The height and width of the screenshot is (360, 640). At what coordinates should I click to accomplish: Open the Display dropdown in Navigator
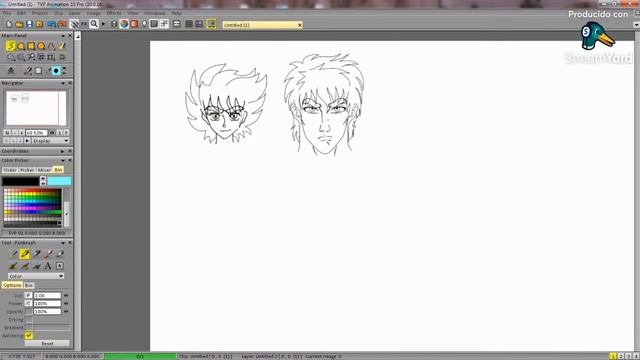tap(51, 141)
